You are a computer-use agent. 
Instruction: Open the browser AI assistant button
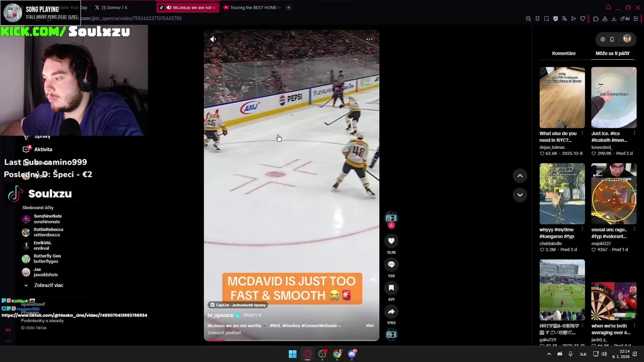[x=625, y=19]
